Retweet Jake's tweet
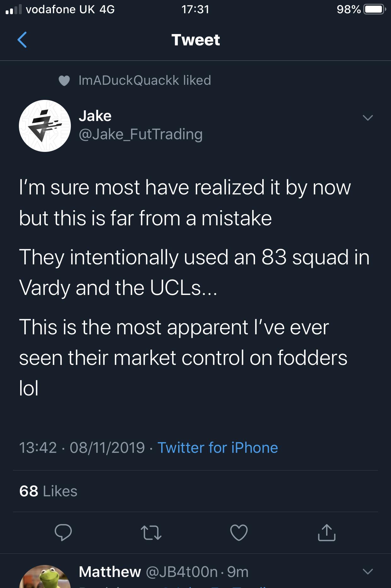Viewport: 391px width, 588px height. [x=151, y=533]
